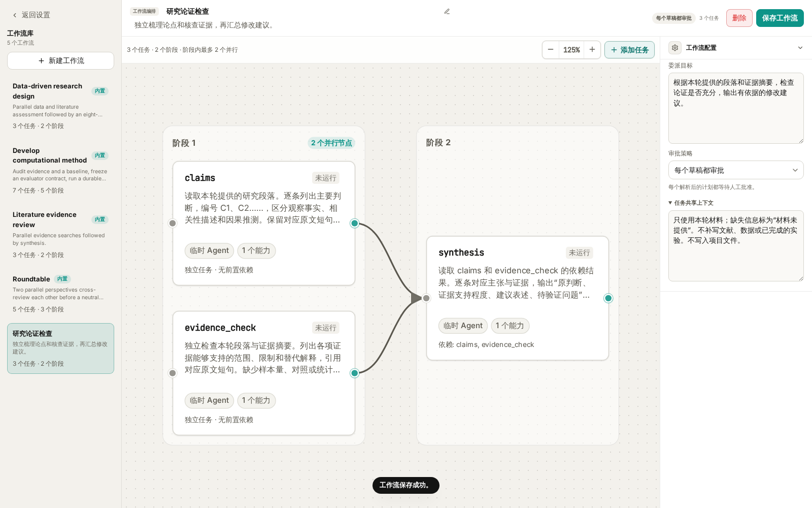
Task: Click the workflow title 研究论证检查 in header
Action: (x=188, y=11)
